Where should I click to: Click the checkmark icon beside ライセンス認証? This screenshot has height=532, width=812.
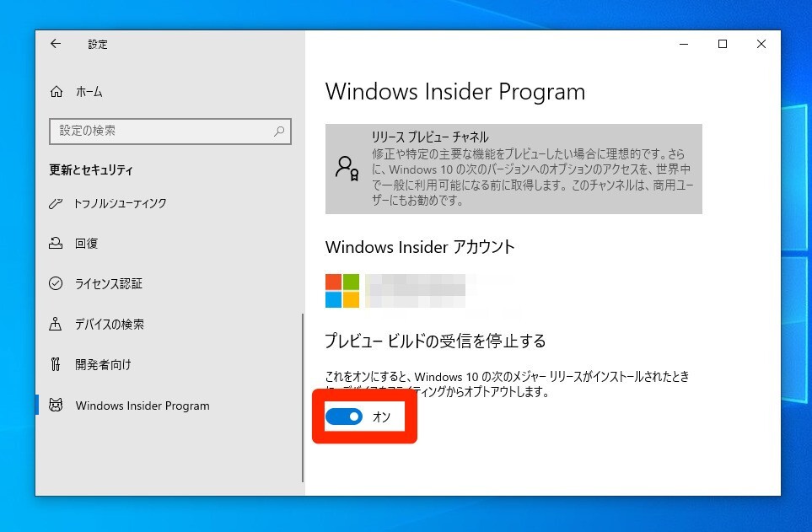tap(56, 283)
